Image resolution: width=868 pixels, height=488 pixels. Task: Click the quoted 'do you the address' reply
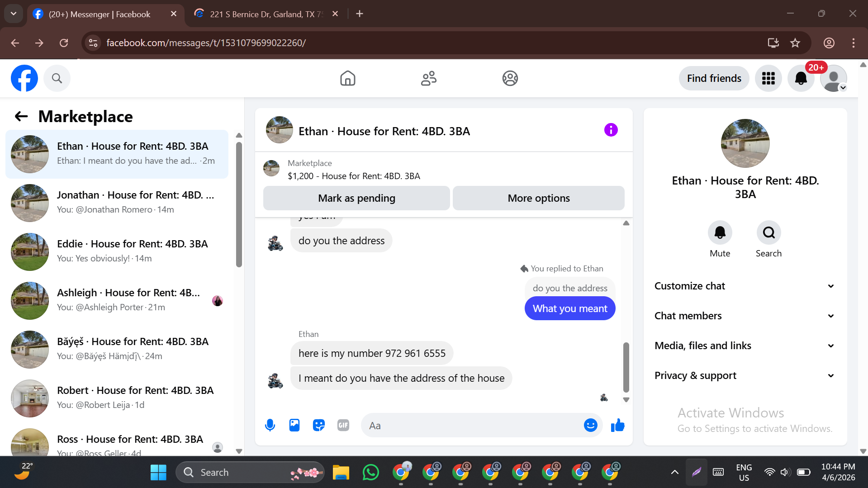tap(570, 288)
